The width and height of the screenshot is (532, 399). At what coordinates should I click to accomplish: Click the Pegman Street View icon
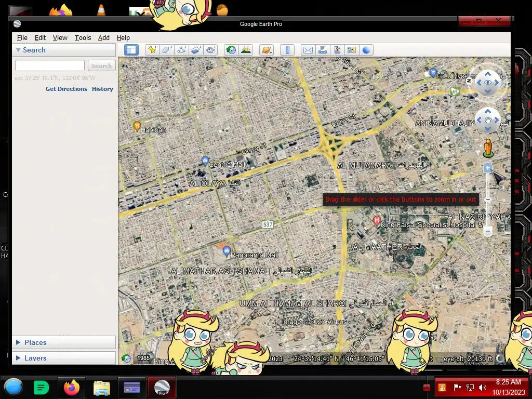(488, 148)
